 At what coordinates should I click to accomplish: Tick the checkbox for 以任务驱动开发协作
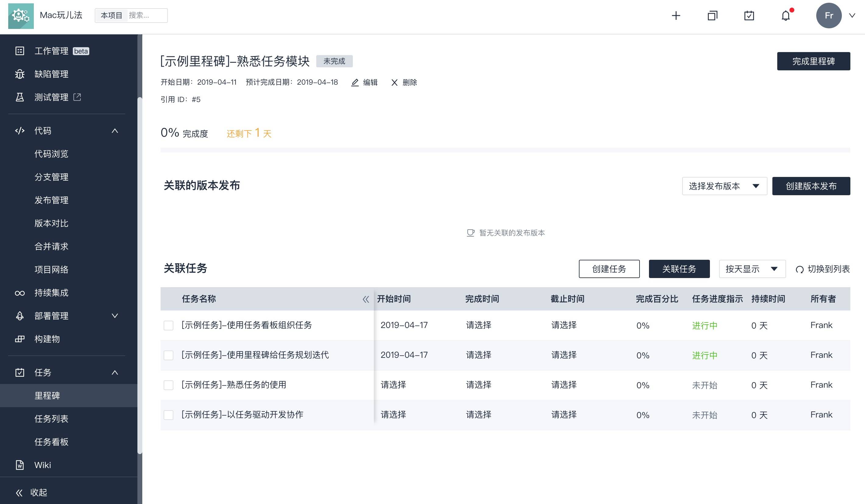pos(168,415)
